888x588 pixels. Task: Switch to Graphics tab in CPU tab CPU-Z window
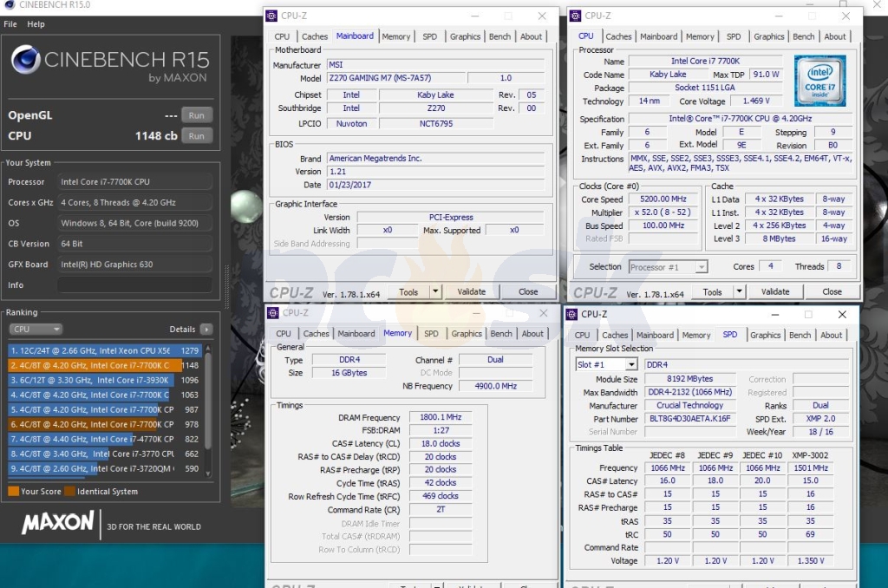[768, 36]
